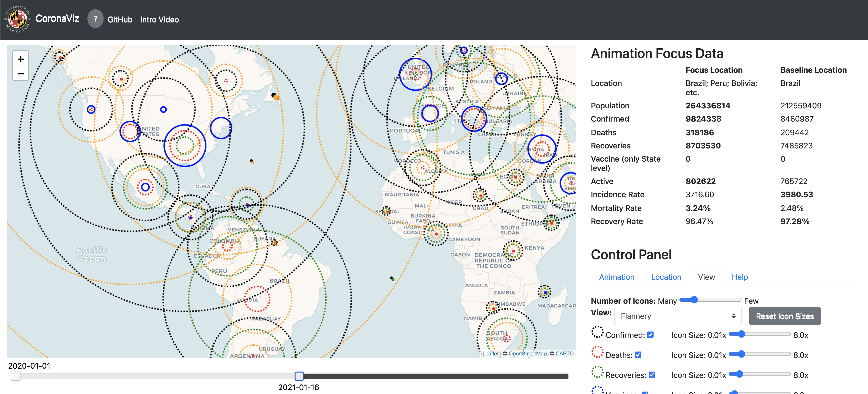
Task: Uncheck the Confirmed checkbox
Action: coord(650,334)
